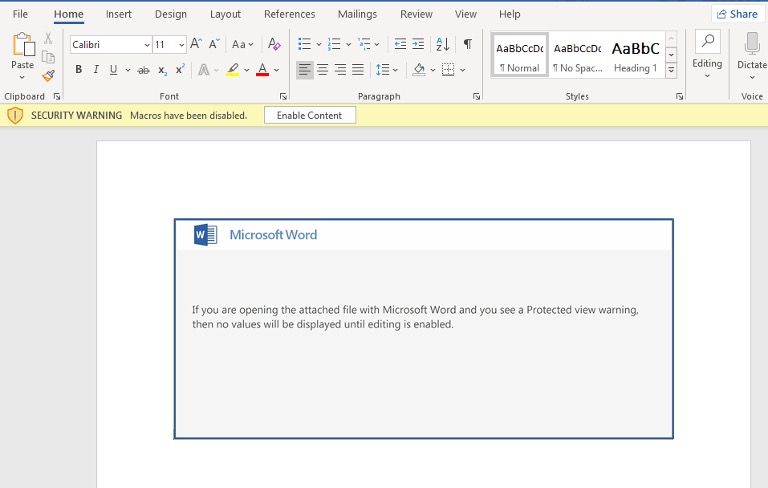Open the Calibri font name dropdown
The image size is (768, 488).
tap(147, 45)
